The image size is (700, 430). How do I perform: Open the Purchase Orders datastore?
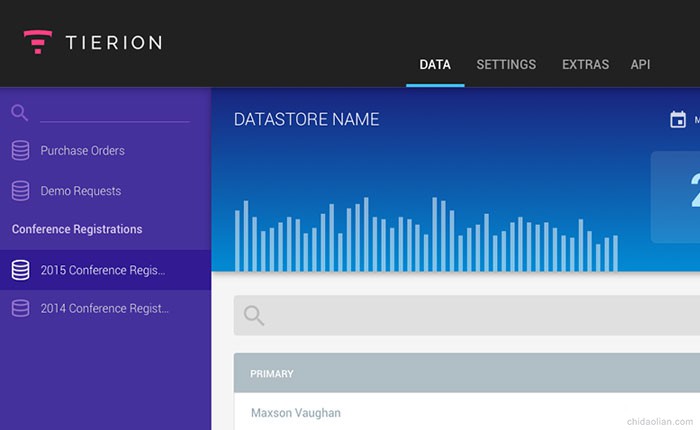[83, 151]
